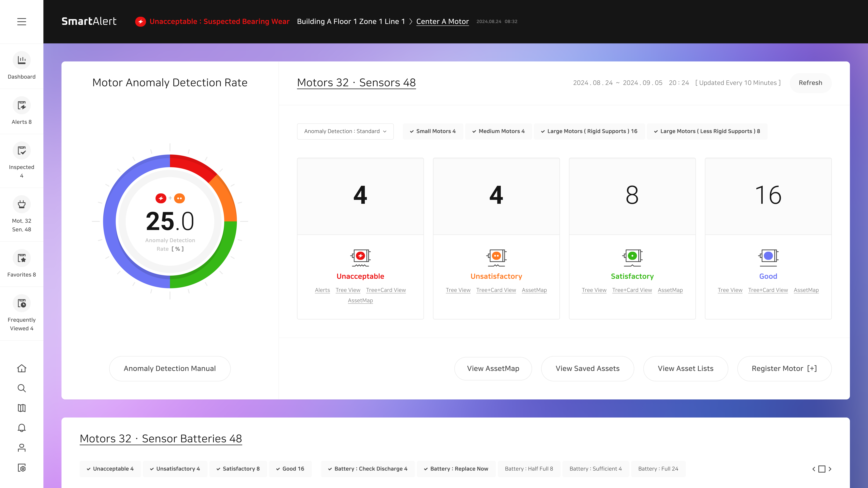This screenshot has width=868, height=488.
Task: Open Mot. 32 Sen. 48 sidebar item
Action: tap(22, 215)
